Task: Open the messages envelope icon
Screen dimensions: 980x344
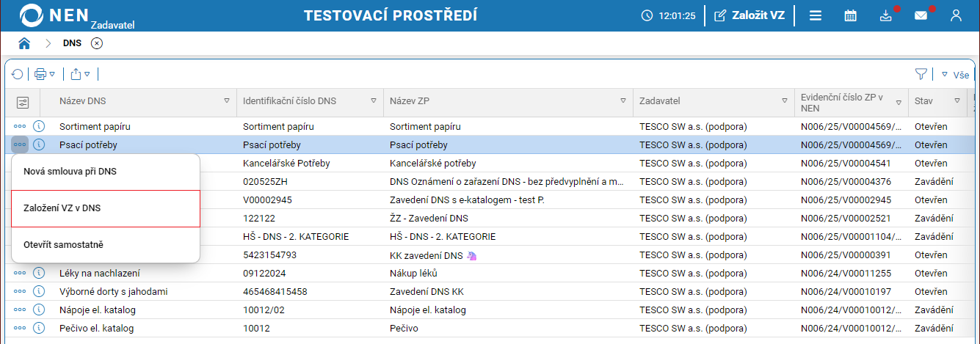Action: [921, 15]
